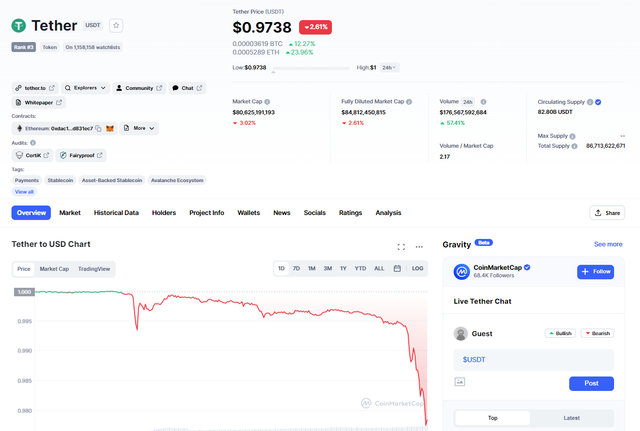Attach an image to the post
This screenshot has width=640, height=431.
pos(460,382)
